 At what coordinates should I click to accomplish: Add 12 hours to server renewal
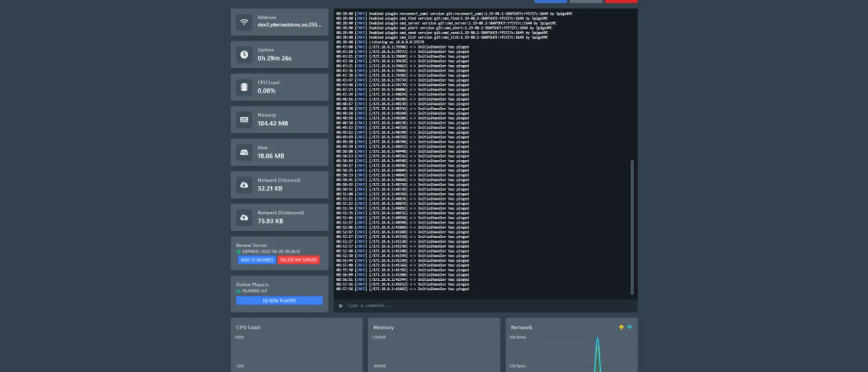tap(256, 260)
